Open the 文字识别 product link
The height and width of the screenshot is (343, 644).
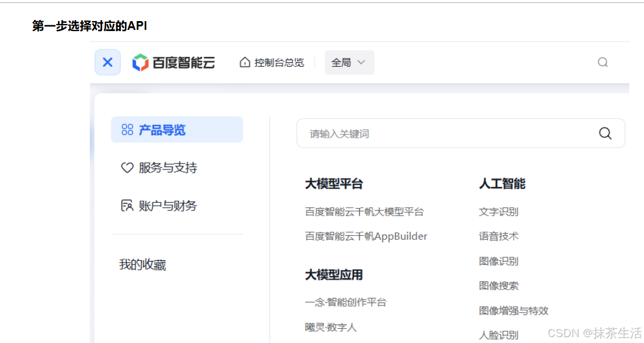pyautogui.click(x=498, y=212)
